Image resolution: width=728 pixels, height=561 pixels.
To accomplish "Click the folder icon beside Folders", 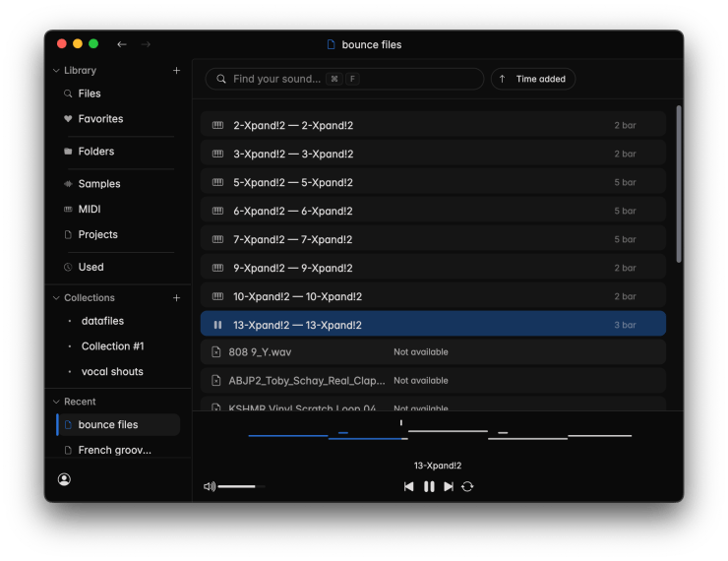I will coord(68,151).
